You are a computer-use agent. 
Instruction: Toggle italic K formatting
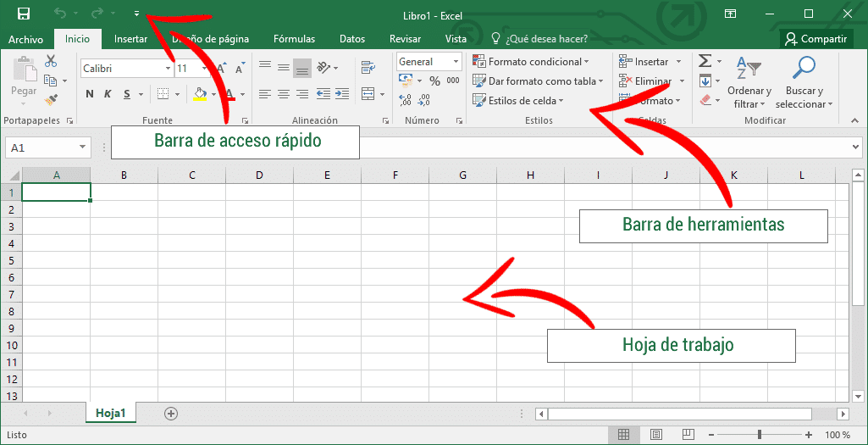pyautogui.click(x=108, y=94)
